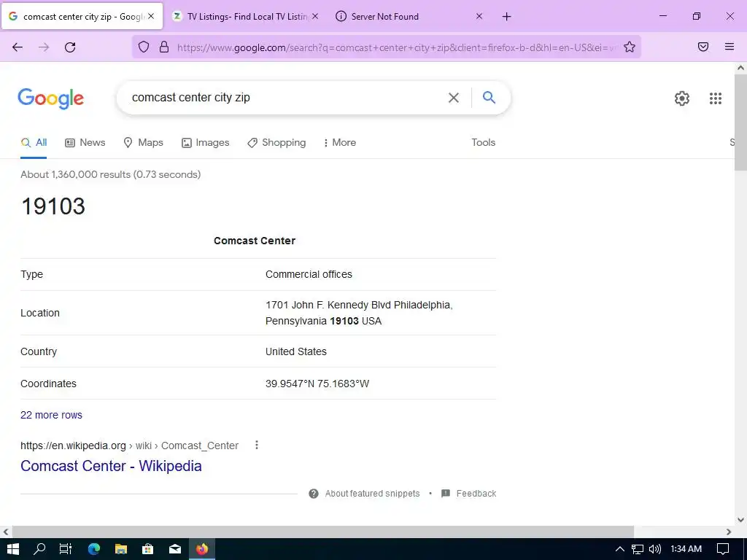Screen dimensions: 747x560
Task: Click the 1701 John F. Kennedy Blvd address
Action: point(359,313)
